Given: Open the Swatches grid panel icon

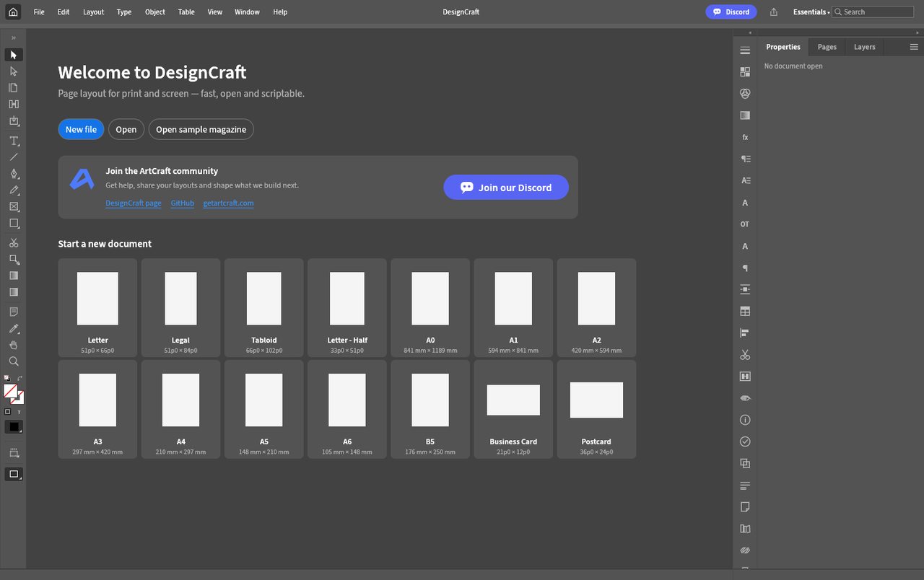Looking at the screenshot, I should click(x=745, y=72).
